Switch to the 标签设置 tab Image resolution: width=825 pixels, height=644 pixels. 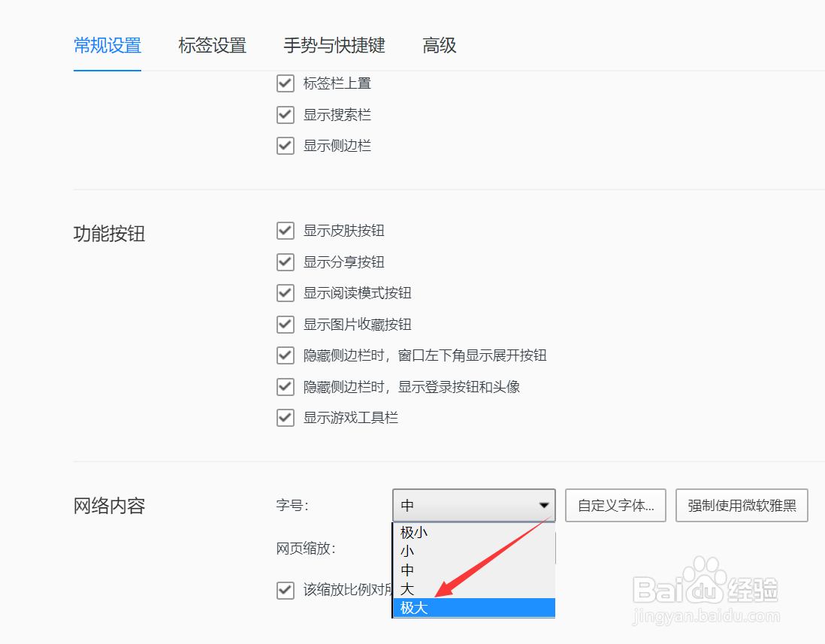(x=213, y=46)
